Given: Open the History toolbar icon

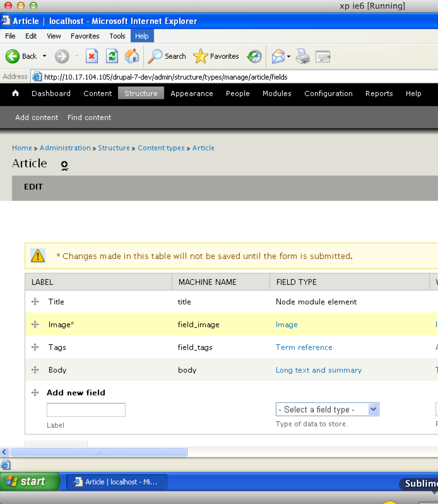Looking at the screenshot, I should click(x=255, y=57).
